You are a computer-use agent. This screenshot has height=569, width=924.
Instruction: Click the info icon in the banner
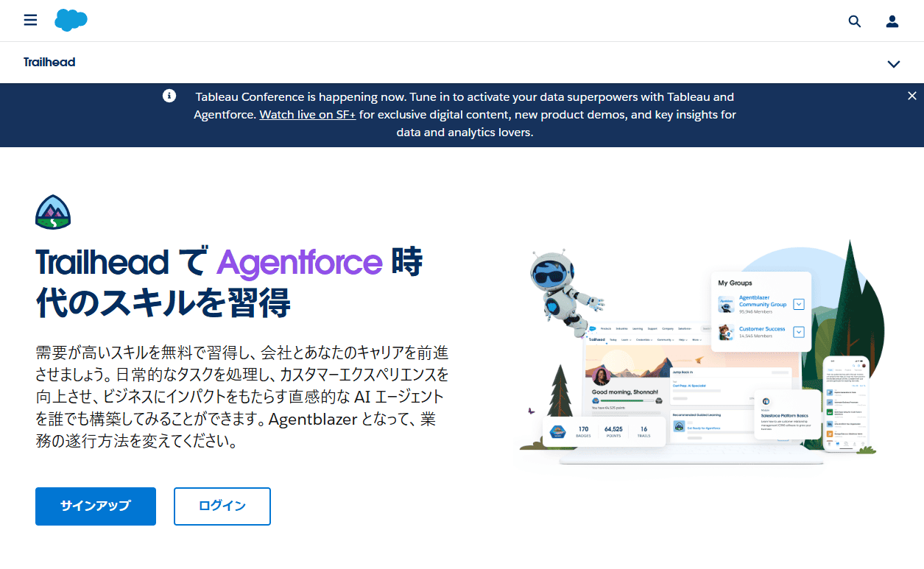click(x=169, y=96)
